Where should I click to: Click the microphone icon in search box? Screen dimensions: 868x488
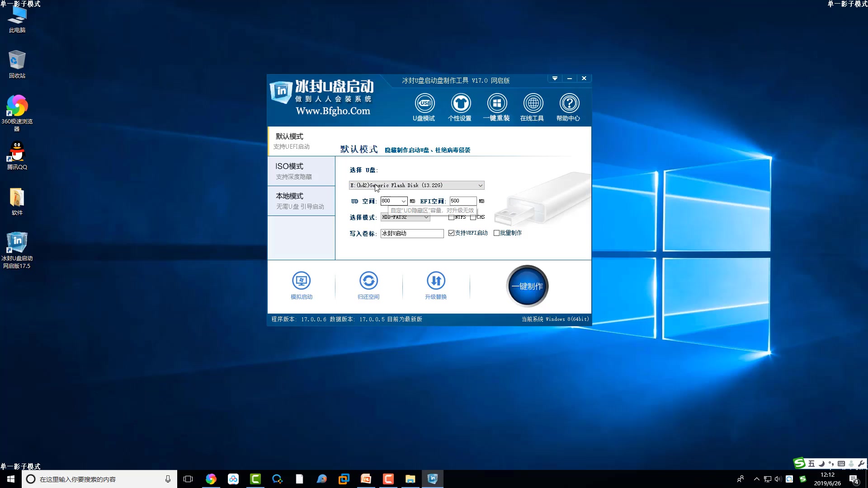[x=168, y=479]
